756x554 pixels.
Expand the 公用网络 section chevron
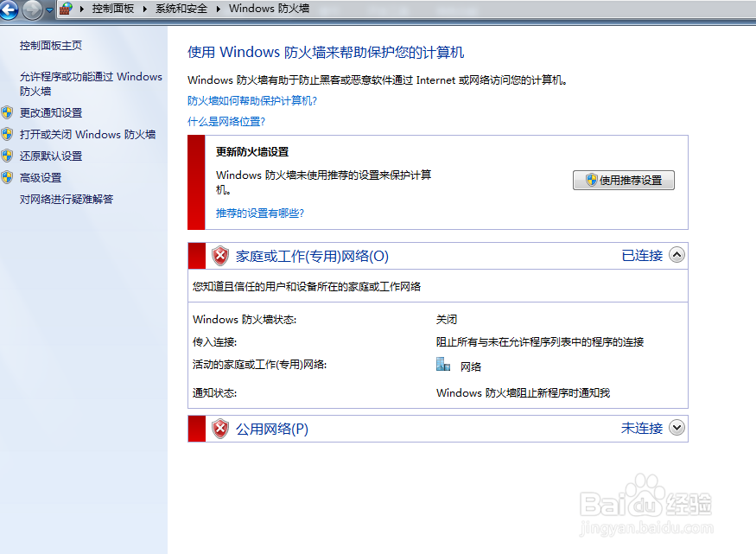(x=677, y=427)
